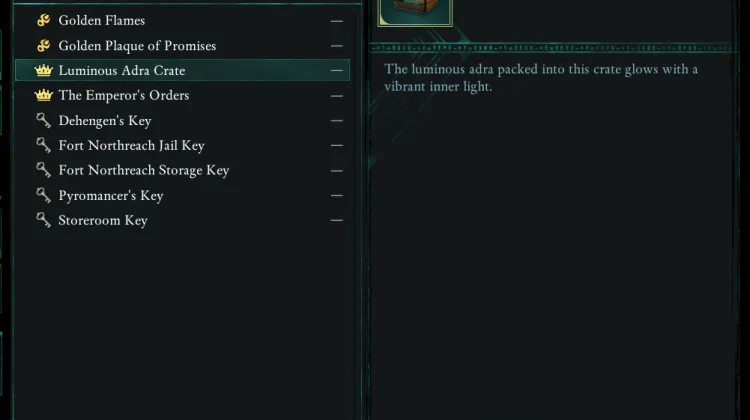Click the dash at the end of the Luminous Adra Crate row
The image size is (750, 420).
coord(337,70)
